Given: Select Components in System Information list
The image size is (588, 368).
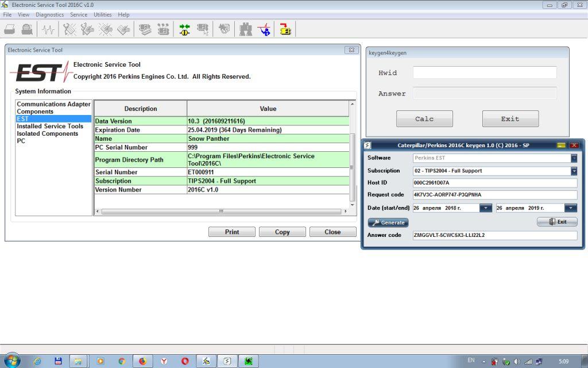Looking at the screenshot, I should (x=35, y=112).
